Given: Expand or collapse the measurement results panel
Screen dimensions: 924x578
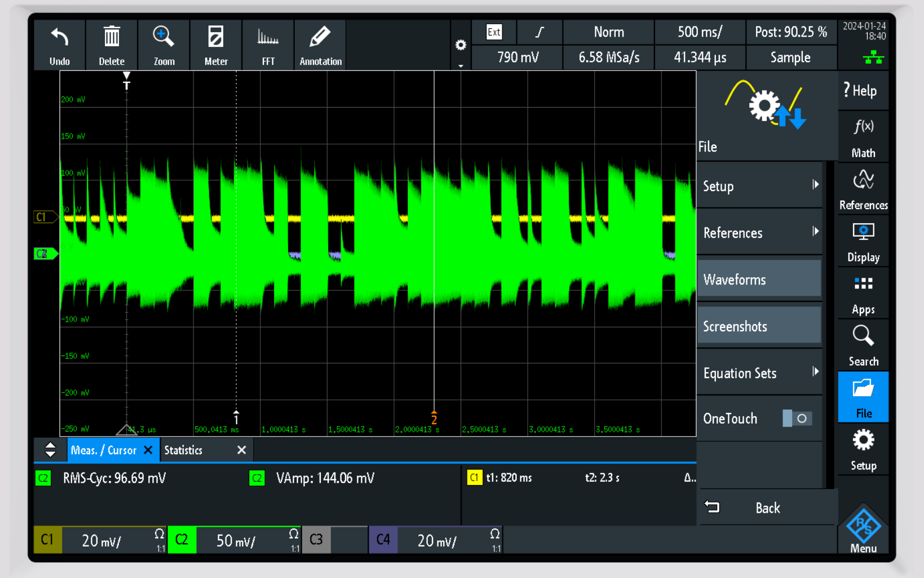Looking at the screenshot, I should (x=50, y=450).
